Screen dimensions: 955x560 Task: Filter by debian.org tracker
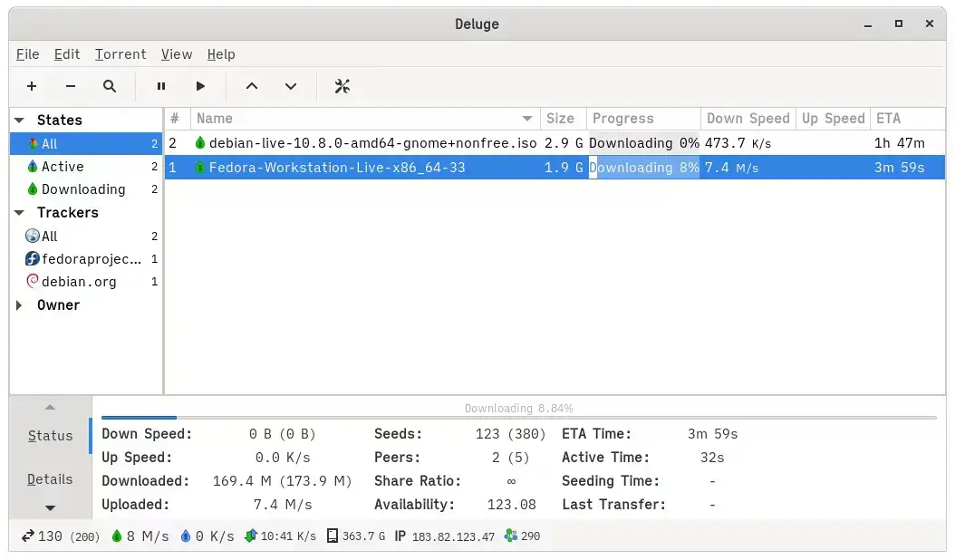tap(86, 282)
